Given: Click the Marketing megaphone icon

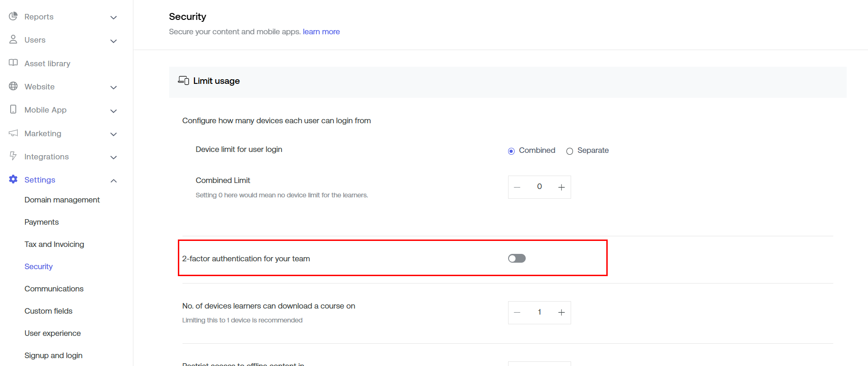Looking at the screenshot, I should [x=13, y=133].
